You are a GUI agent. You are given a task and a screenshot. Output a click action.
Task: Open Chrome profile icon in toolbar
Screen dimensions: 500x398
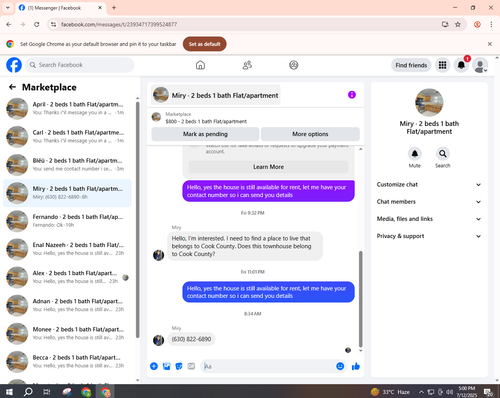(x=477, y=24)
